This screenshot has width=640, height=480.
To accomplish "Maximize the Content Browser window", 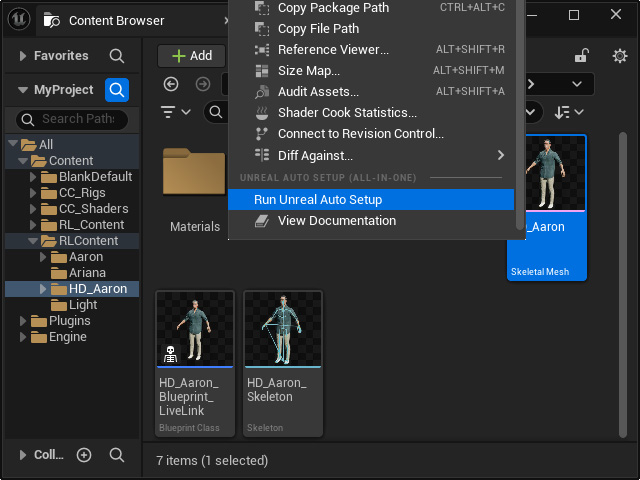I will (x=574, y=15).
